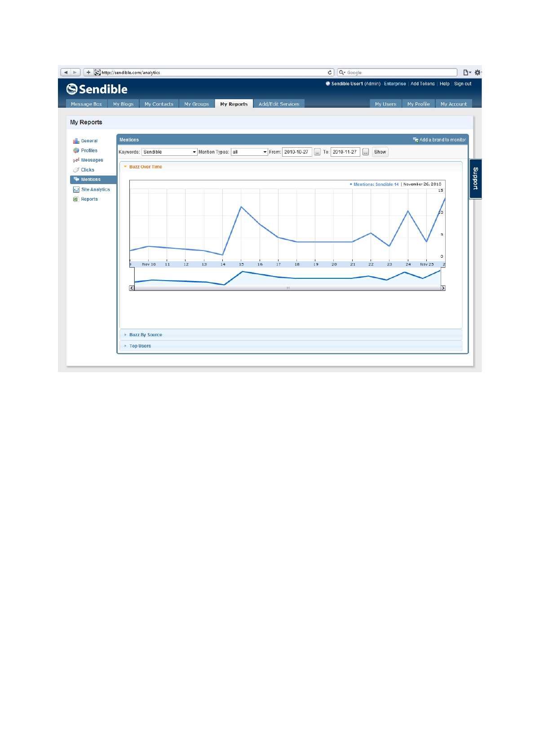Viewport: 535px width, 756px height.
Task: Open the Keywords dropdown showing Sendible
Action: tap(169, 152)
